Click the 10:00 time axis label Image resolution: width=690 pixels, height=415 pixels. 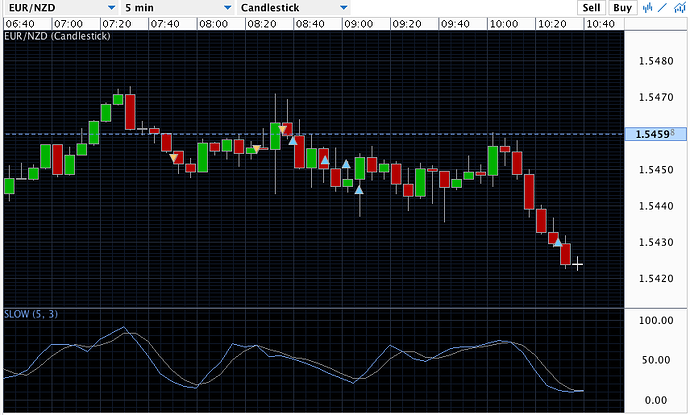pos(504,24)
